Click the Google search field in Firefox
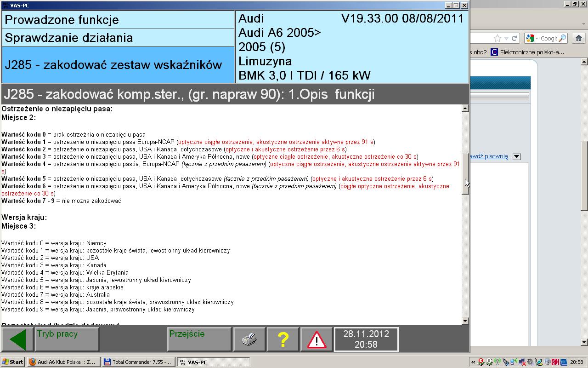This screenshot has width=588, height=368. click(x=549, y=39)
